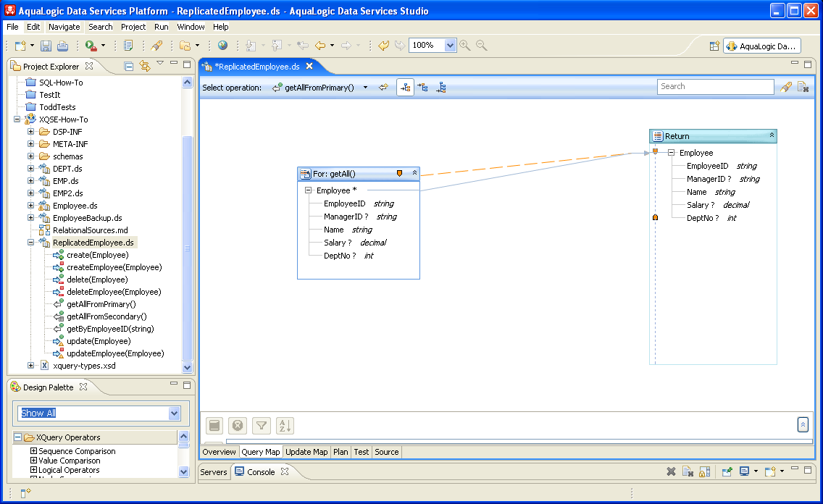Click the second query map layout icon
The image size is (823, 504).
pos(423,88)
